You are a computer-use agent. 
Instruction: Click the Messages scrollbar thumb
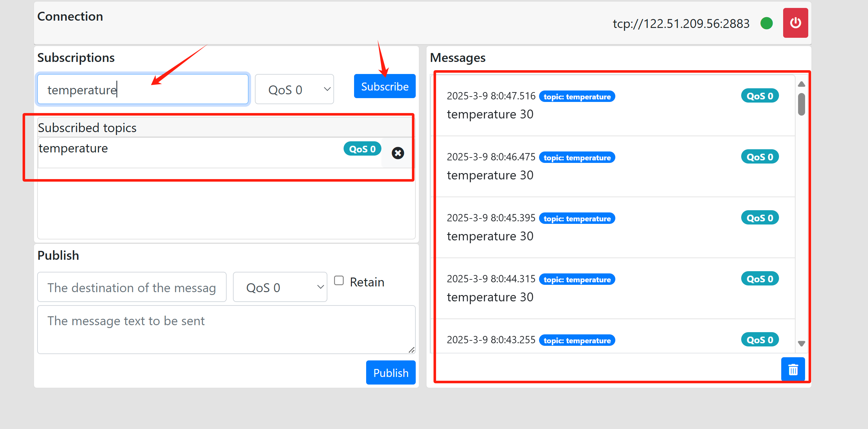coord(801,104)
